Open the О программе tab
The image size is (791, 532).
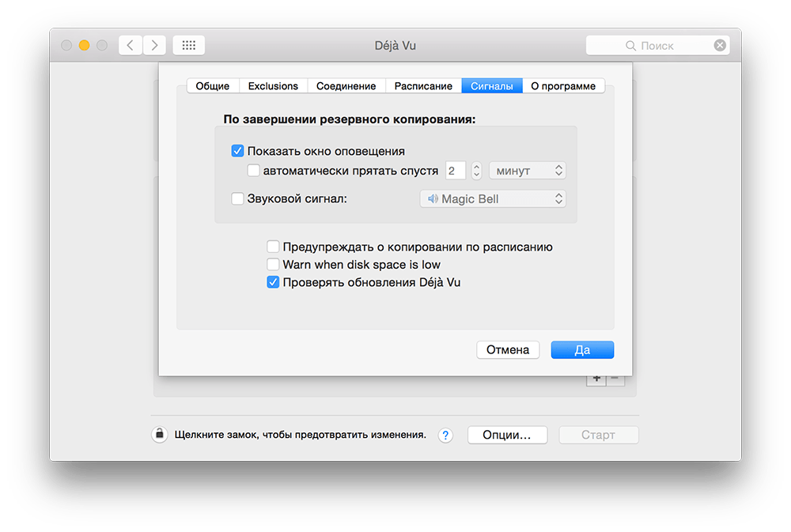pos(563,85)
